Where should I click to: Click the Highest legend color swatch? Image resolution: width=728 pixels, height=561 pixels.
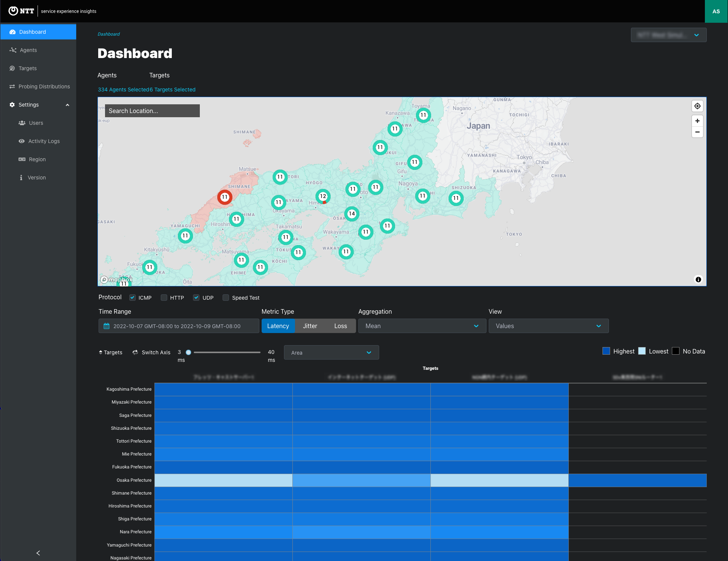tap(606, 351)
